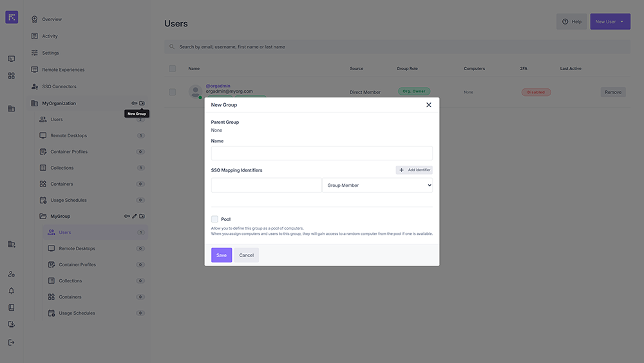Open notifications bell in left rail
The height and width of the screenshot is (363, 644).
(x=11, y=291)
